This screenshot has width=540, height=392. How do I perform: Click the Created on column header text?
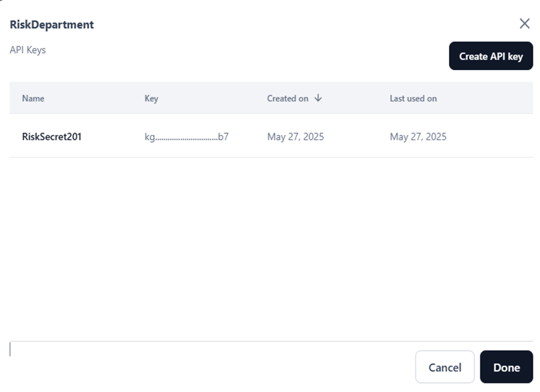pyautogui.click(x=288, y=98)
